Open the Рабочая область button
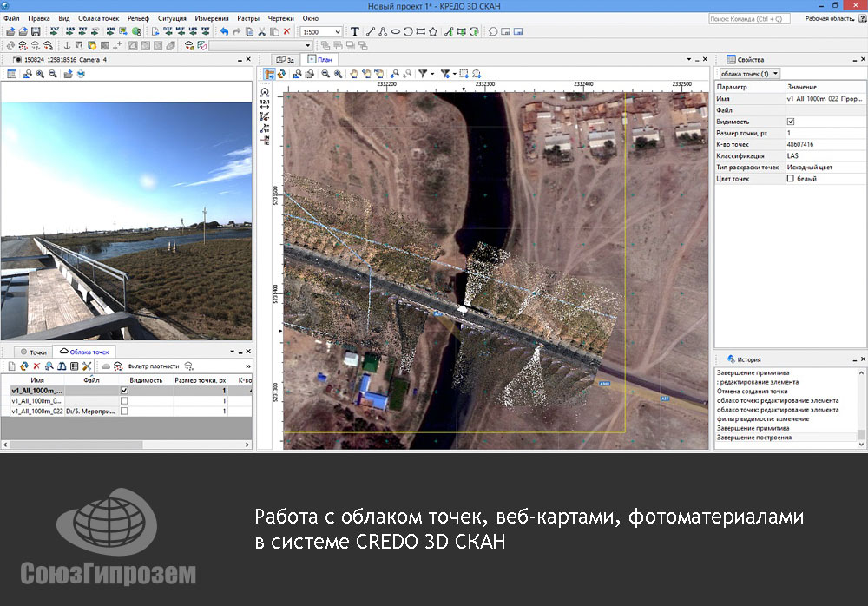Image resolution: width=868 pixels, height=606 pixels. [x=830, y=18]
